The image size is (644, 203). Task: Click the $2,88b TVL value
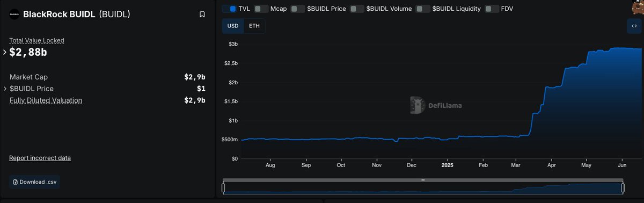[x=28, y=52]
